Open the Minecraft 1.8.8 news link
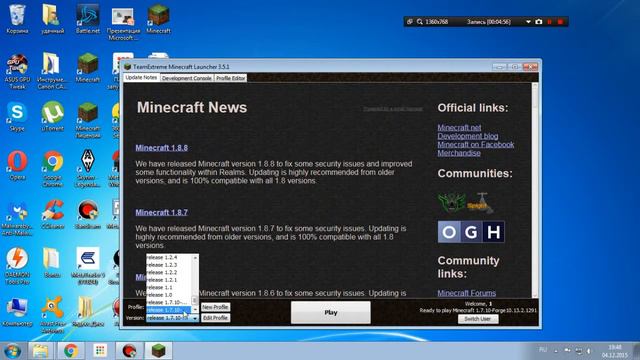 [162, 148]
